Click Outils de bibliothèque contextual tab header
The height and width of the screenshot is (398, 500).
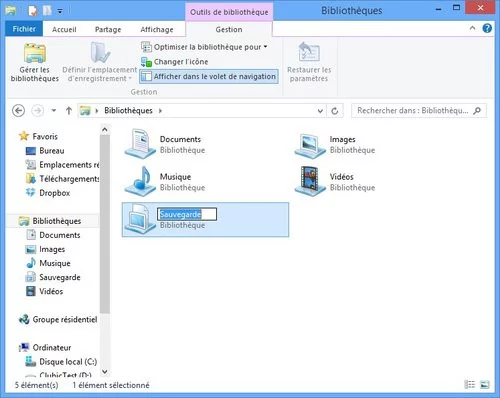pyautogui.click(x=229, y=12)
